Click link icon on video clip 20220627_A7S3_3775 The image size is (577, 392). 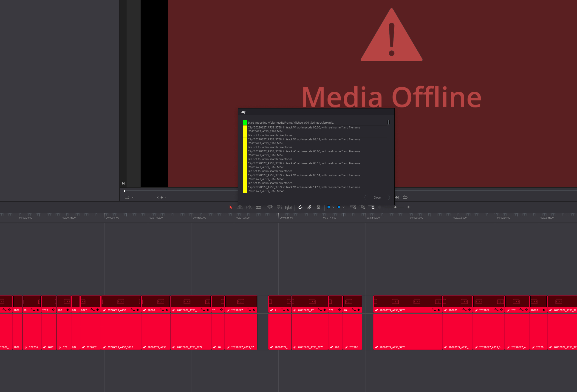[x=376, y=310]
